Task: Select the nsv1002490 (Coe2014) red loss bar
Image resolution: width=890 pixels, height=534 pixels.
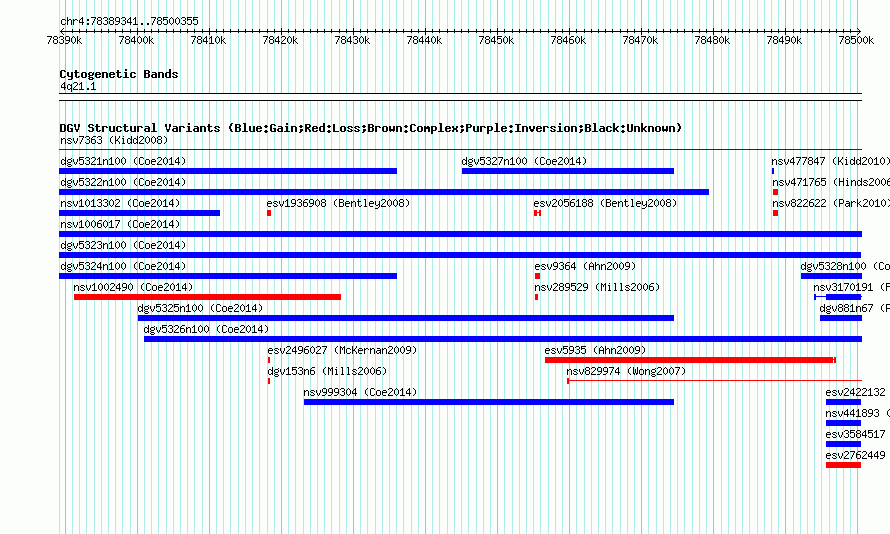Action: pyautogui.click(x=208, y=297)
